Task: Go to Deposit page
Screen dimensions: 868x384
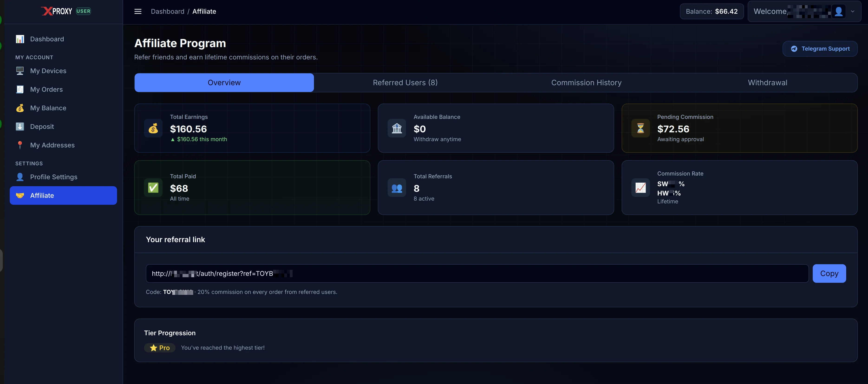Action: click(63, 126)
